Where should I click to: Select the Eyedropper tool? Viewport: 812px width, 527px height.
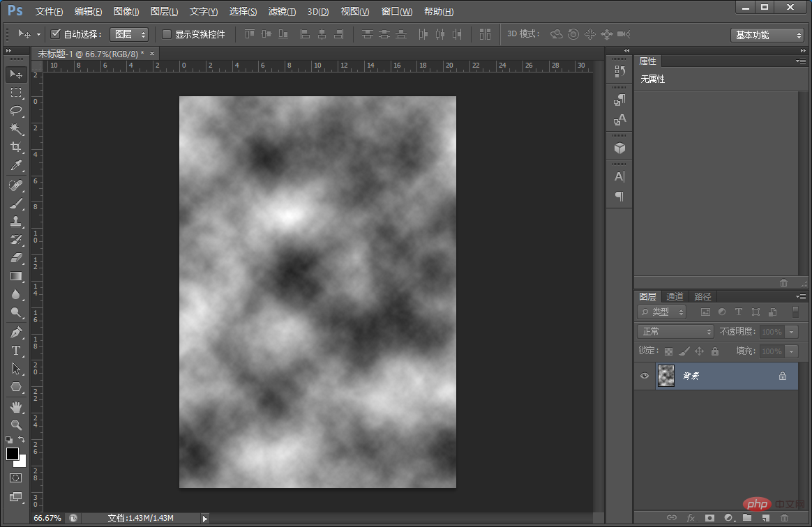(16, 165)
